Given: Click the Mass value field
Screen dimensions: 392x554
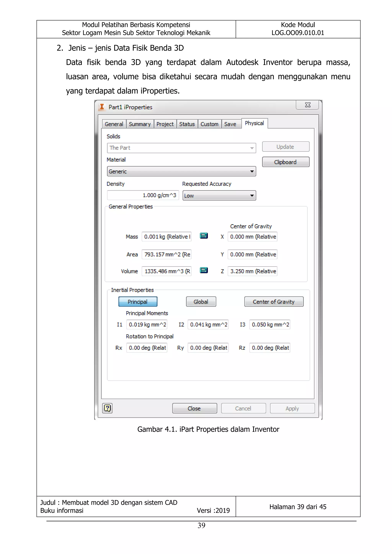Looking at the screenshot, I should point(166,237).
